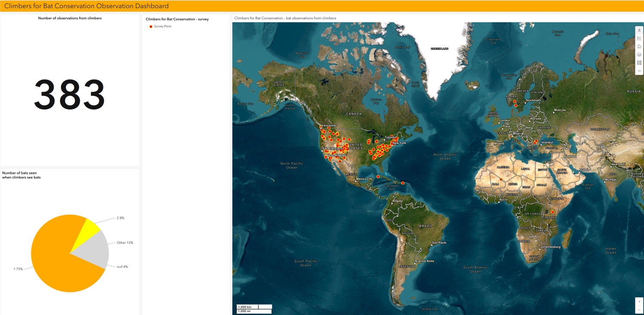Click the Survey Point legend symbol

click(x=151, y=27)
